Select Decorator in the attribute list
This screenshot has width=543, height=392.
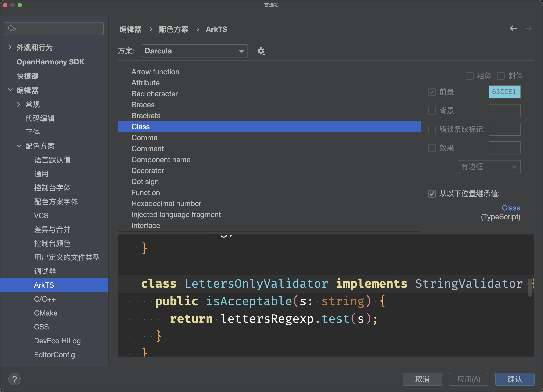pyautogui.click(x=148, y=171)
